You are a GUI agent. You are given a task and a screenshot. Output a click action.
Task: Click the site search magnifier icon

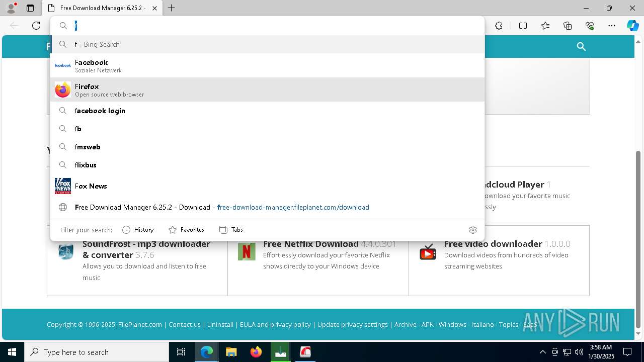(x=581, y=47)
